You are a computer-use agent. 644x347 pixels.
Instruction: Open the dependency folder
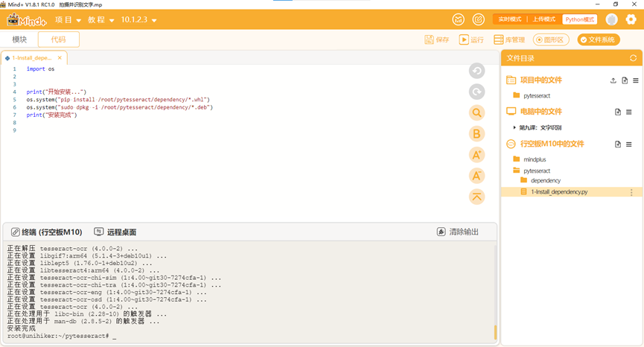[x=545, y=180]
